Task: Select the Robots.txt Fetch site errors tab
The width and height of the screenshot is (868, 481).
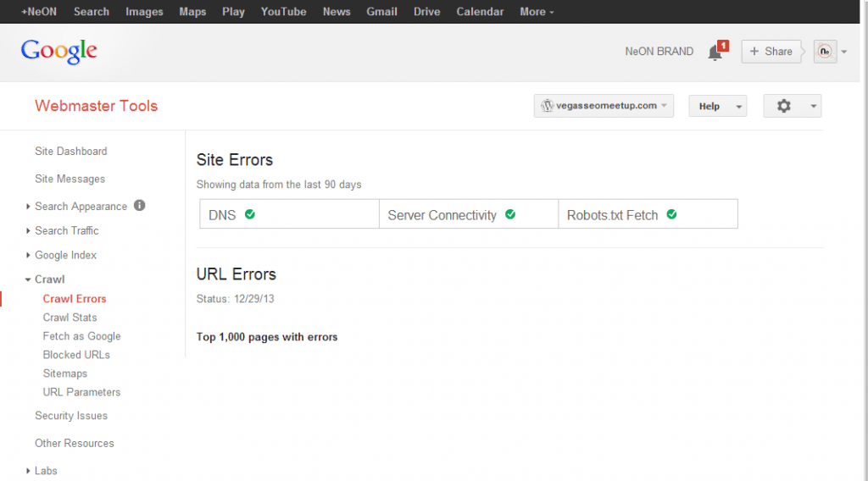Action: pyautogui.click(x=648, y=214)
